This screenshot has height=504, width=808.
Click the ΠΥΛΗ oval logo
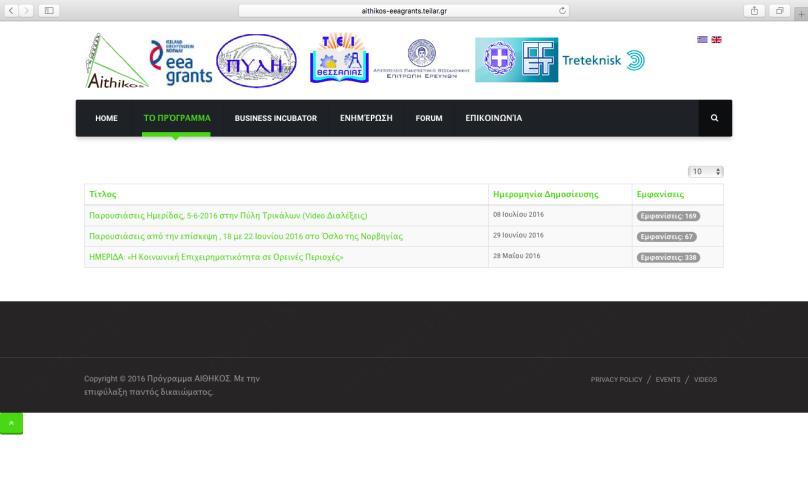pos(256,61)
